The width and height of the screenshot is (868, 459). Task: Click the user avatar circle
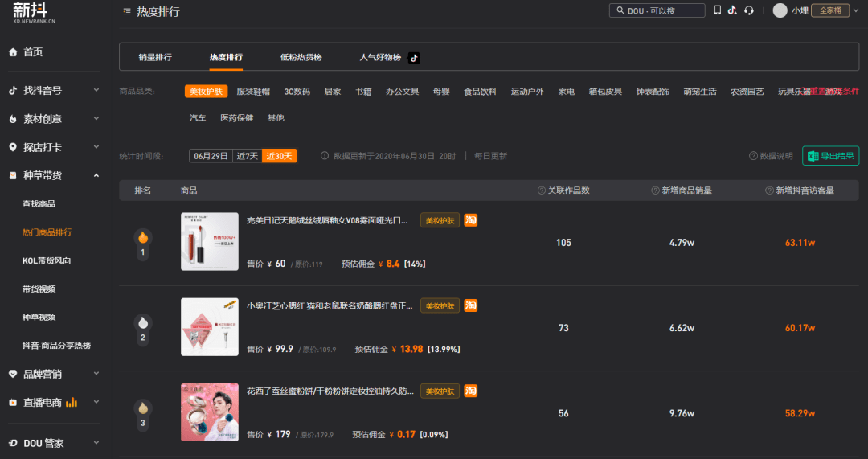tap(780, 10)
